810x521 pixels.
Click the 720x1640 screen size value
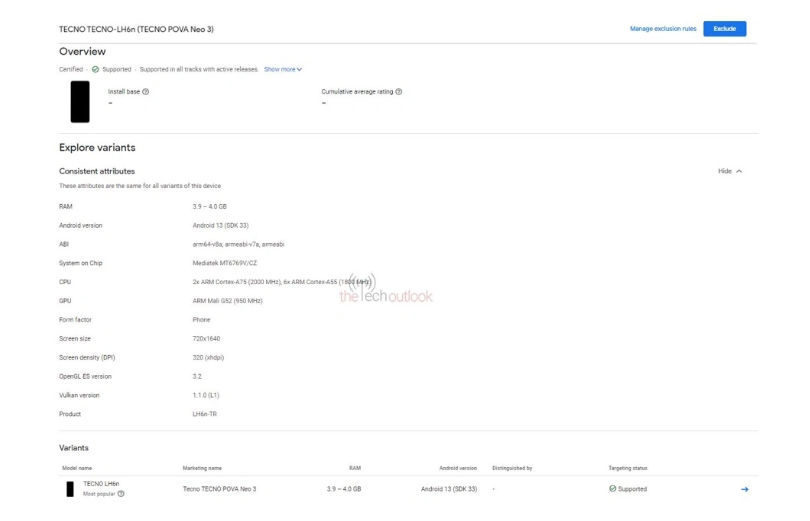pyautogui.click(x=206, y=339)
